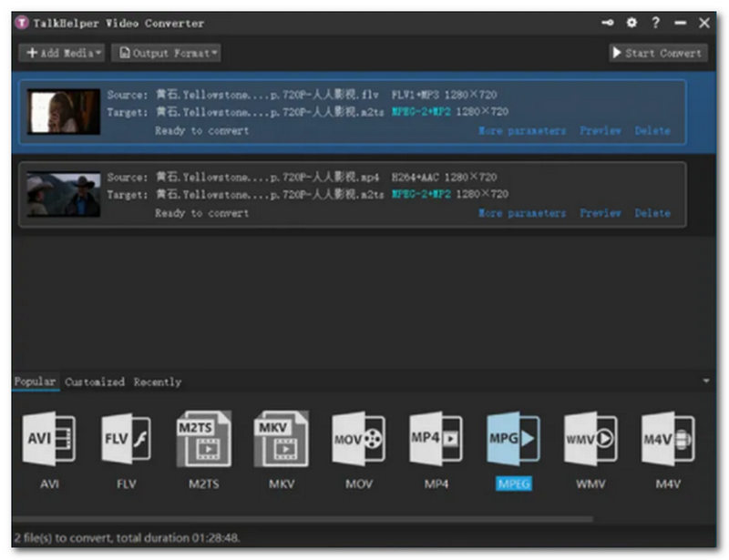Preview the mp4 source file
This screenshot has height=560, width=729.
click(x=601, y=213)
